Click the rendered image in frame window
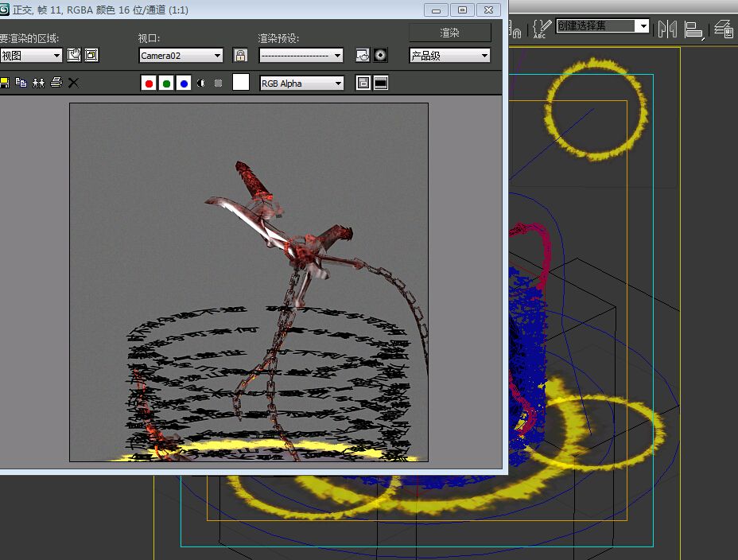This screenshot has height=560, width=738. tap(249, 282)
